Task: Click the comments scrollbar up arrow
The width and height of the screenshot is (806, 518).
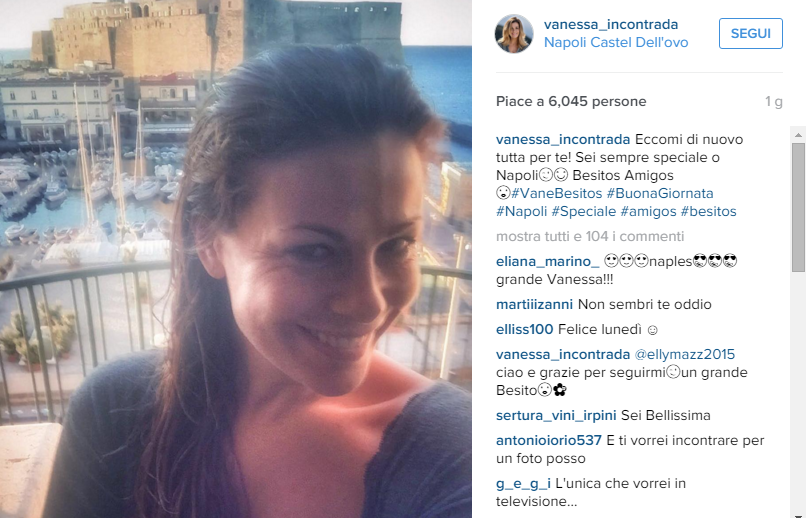Action: [x=798, y=135]
